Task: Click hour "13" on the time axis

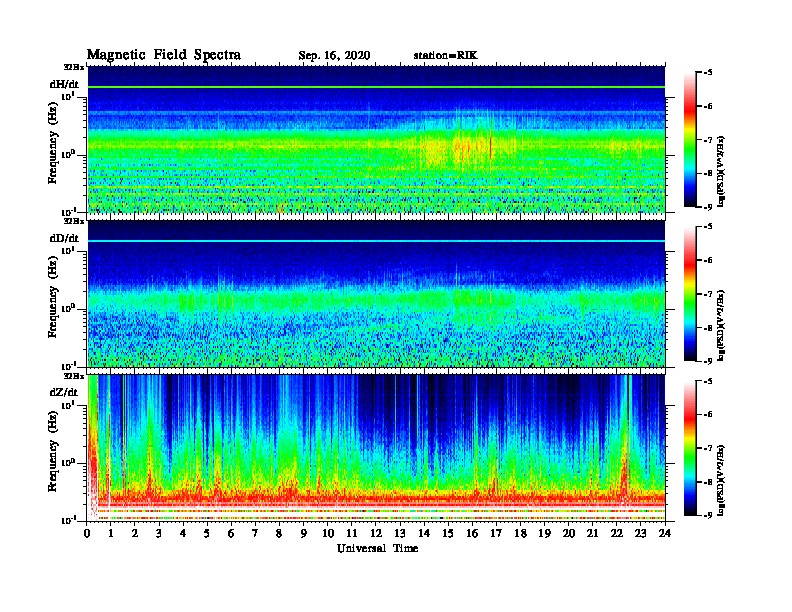Action: pyautogui.click(x=400, y=533)
